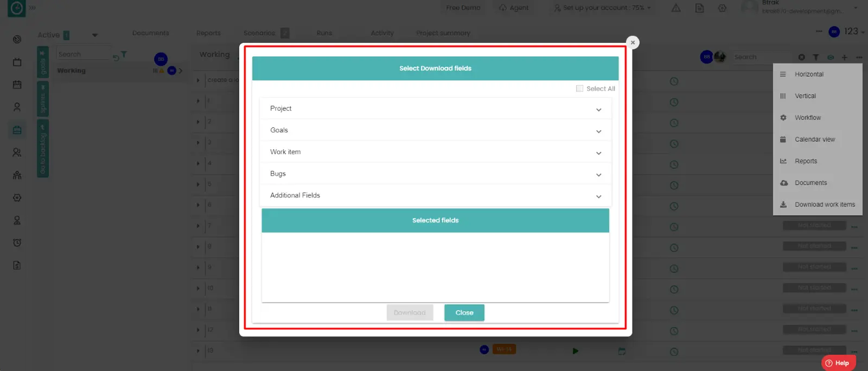Close the download fields dialog with X icon
The height and width of the screenshot is (371, 868).
[633, 42]
